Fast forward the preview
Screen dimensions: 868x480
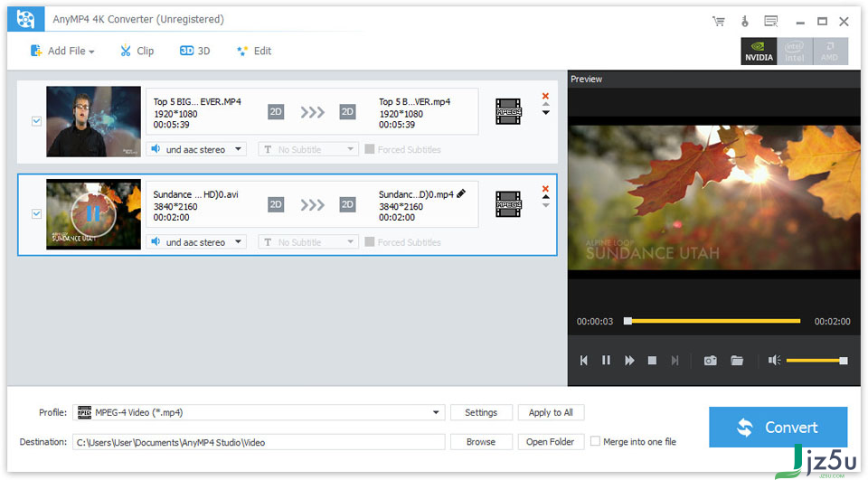[629, 361]
